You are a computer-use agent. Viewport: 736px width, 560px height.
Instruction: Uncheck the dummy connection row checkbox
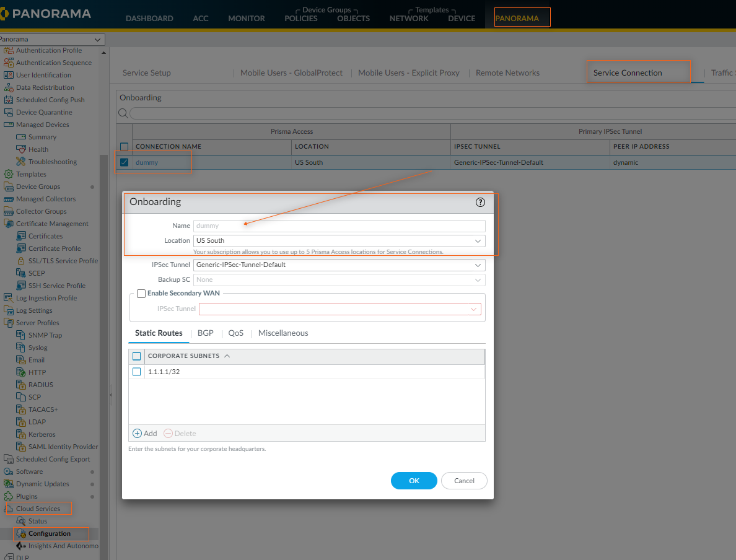[x=125, y=162]
